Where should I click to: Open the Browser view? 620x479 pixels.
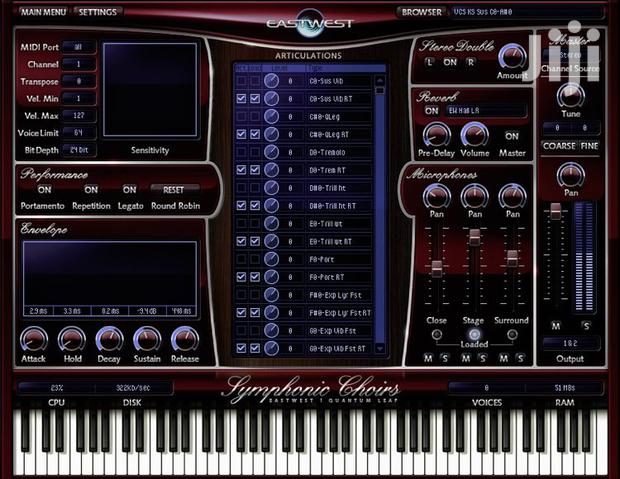tap(422, 12)
